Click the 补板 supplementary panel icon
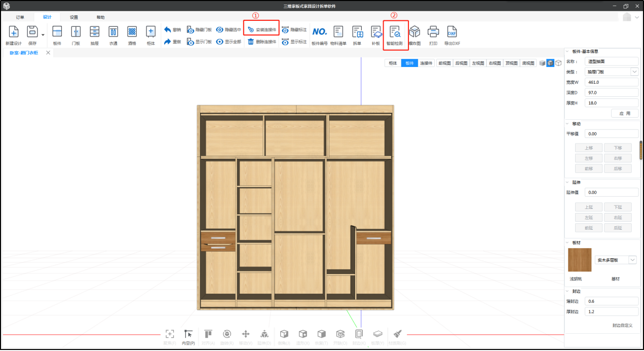644x351 pixels. [x=375, y=32]
